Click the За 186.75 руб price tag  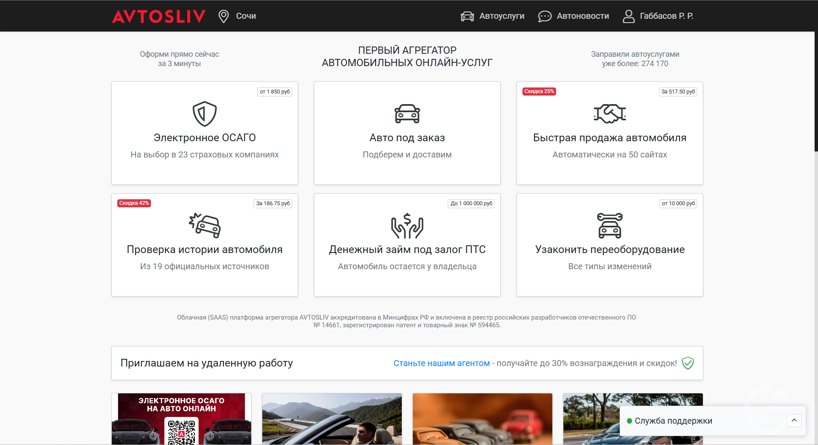(273, 203)
